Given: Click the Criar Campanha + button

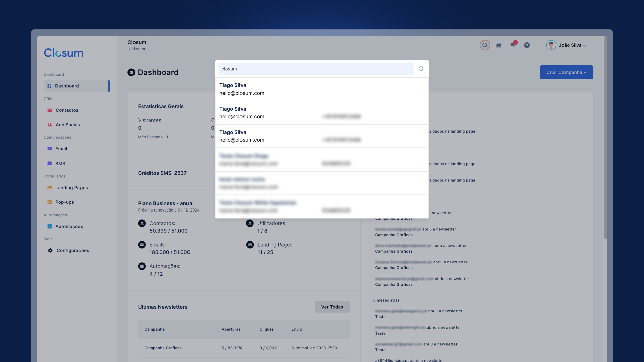Looking at the screenshot, I should [566, 72].
